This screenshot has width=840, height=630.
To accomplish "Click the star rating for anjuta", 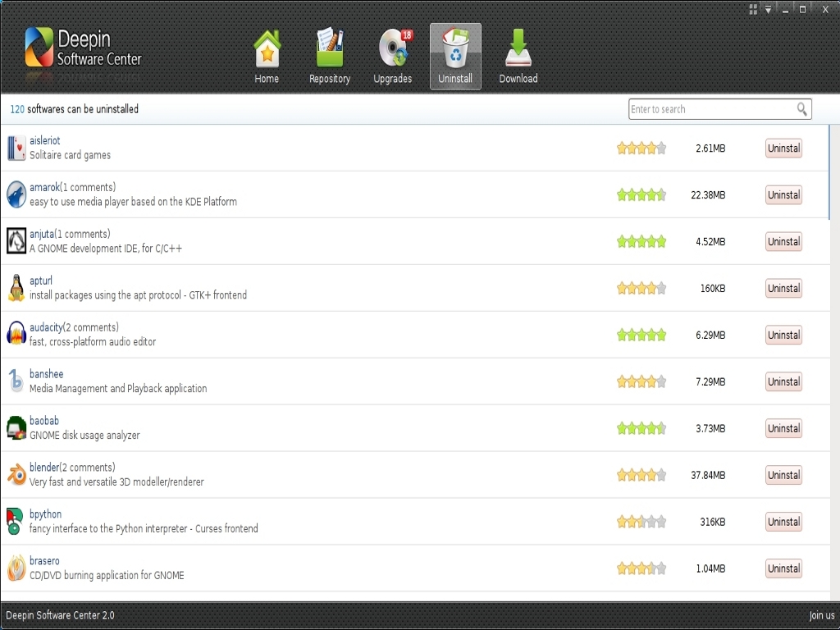I will [641, 241].
